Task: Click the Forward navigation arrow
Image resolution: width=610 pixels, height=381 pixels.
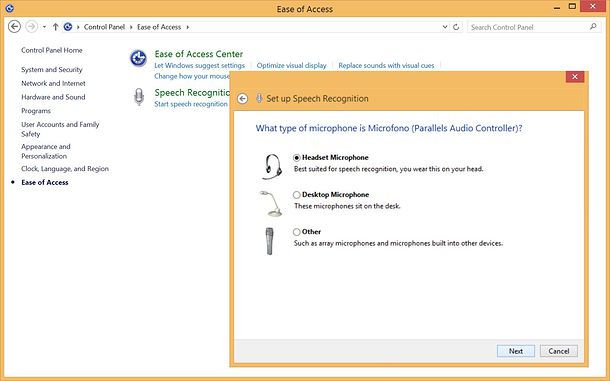Action: (32, 27)
